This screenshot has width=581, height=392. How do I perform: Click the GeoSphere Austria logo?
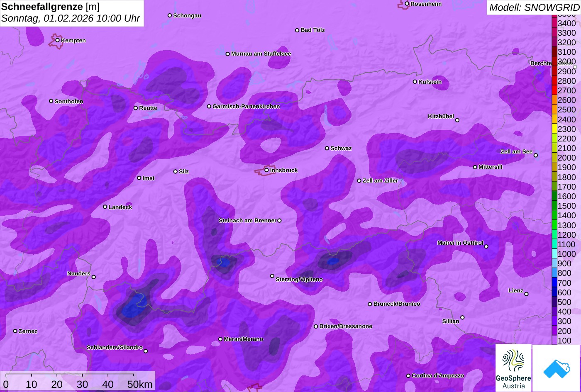click(513, 368)
